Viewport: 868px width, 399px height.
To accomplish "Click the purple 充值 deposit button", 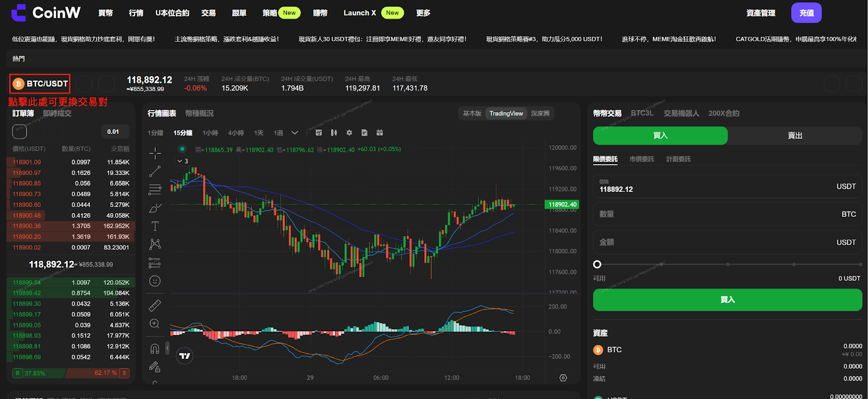I will [x=806, y=12].
